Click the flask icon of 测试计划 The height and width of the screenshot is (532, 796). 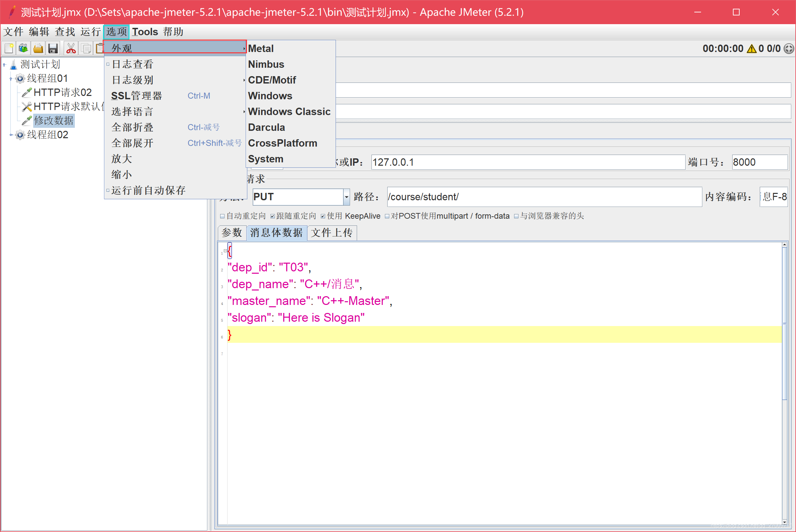click(13, 64)
